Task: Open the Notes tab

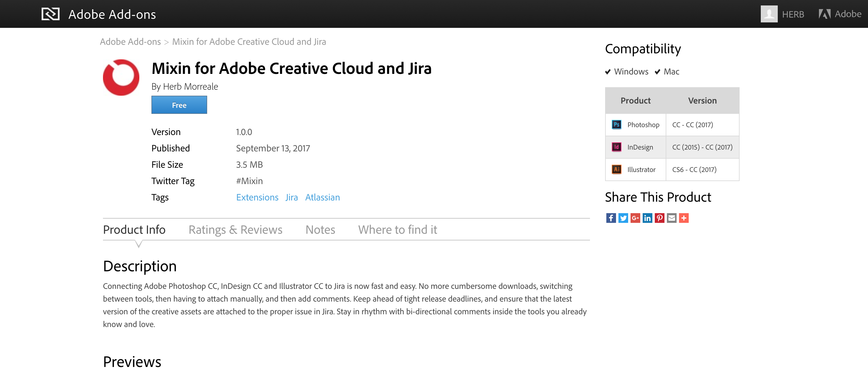Action: click(x=320, y=230)
